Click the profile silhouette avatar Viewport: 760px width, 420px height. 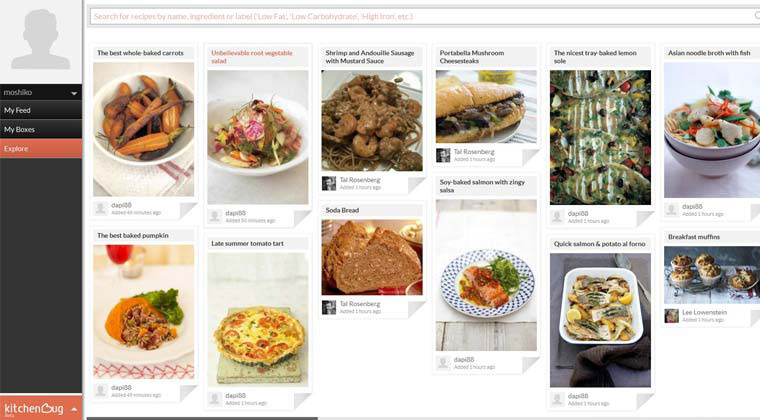[41, 39]
